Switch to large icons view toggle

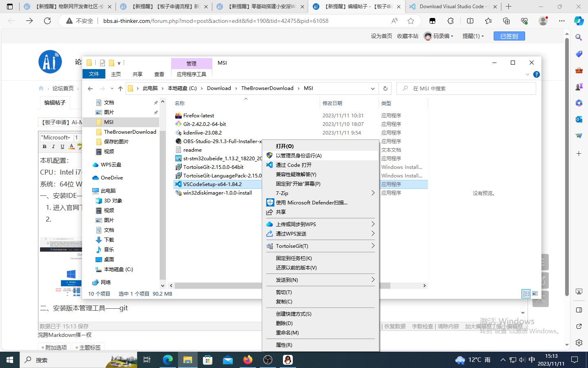click(535, 294)
